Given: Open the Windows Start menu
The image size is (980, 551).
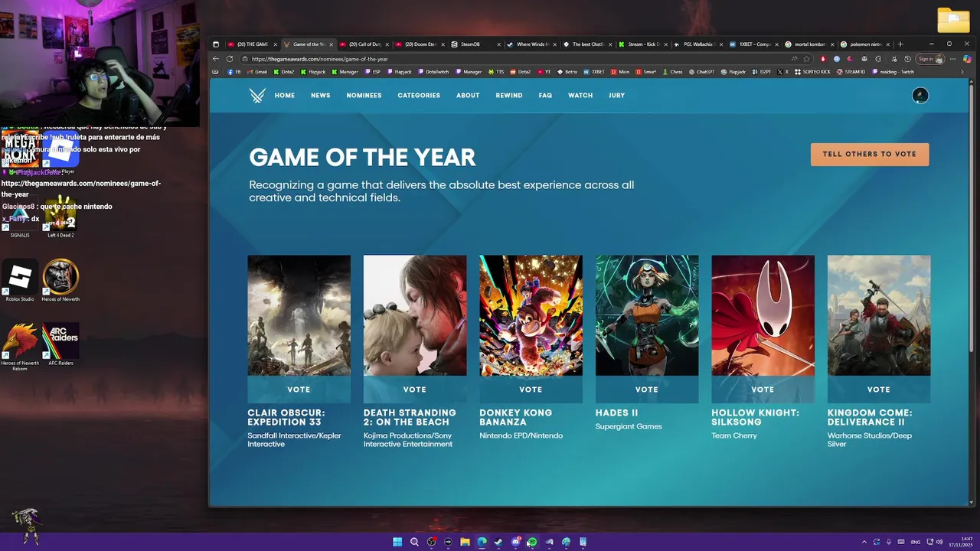Looking at the screenshot, I should [x=397, y=542].
